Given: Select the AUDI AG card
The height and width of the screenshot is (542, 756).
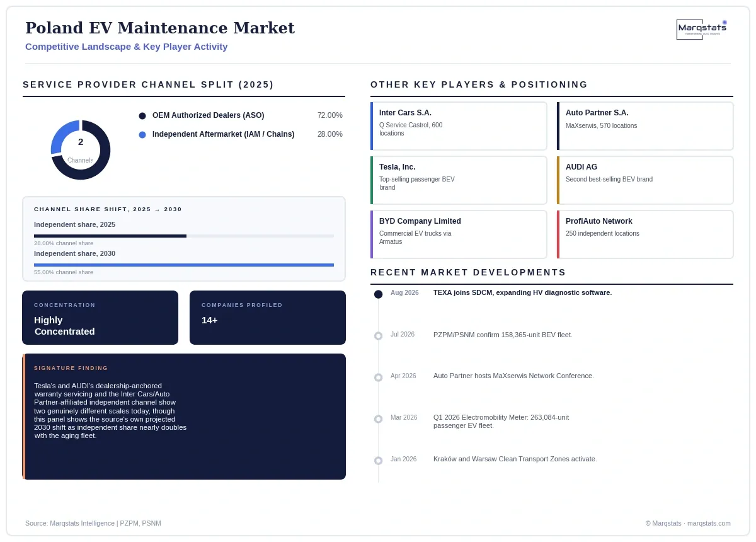Looking at the screenshot, I should click(645, 180).
